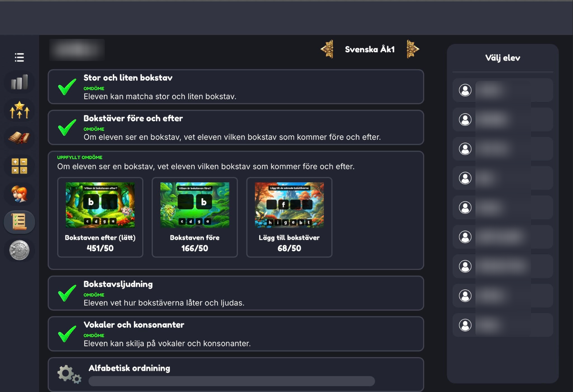Viewport: 573px width, 392px height.
Task: Collapse the Bokstäver före och efter row
Action: [x=235, y=128]
